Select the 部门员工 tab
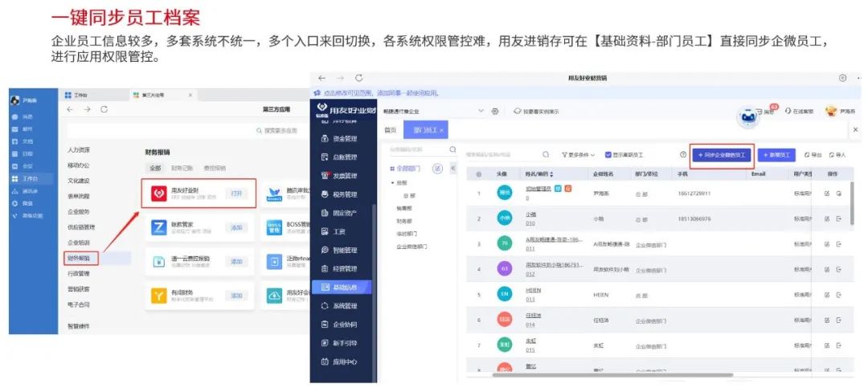868x392 pixels. coord(426,130)
